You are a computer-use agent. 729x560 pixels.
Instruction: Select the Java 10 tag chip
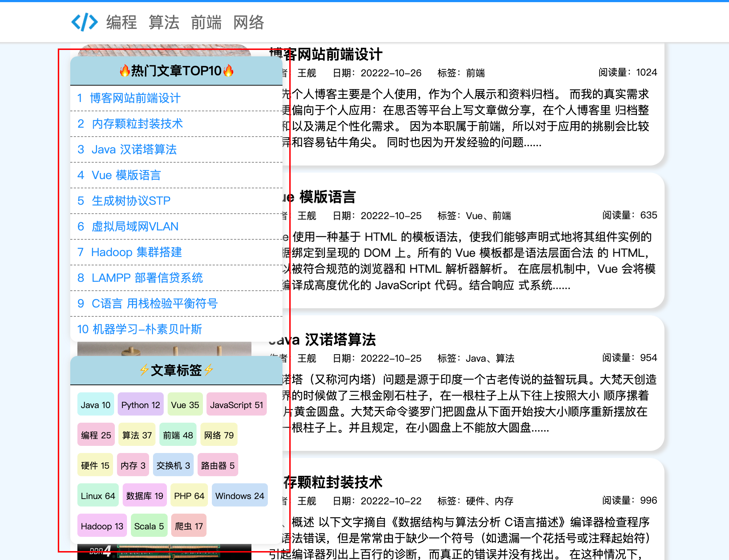96,405
